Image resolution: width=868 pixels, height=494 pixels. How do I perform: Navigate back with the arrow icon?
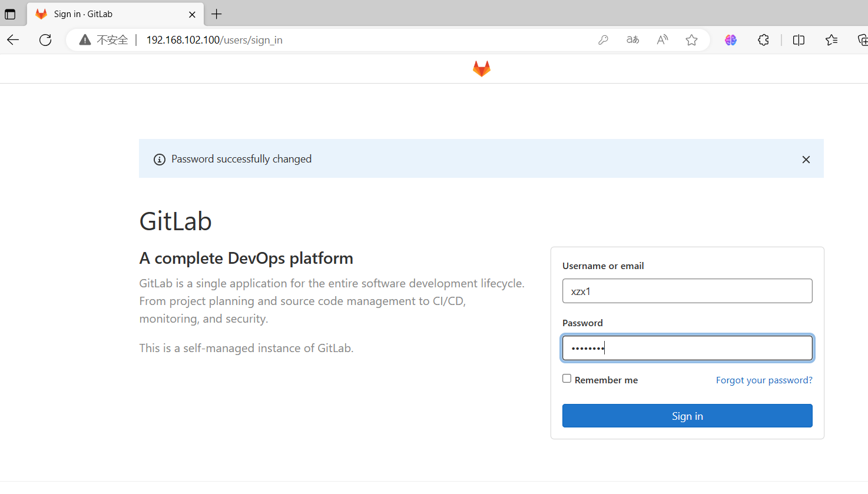coord(12,39)
